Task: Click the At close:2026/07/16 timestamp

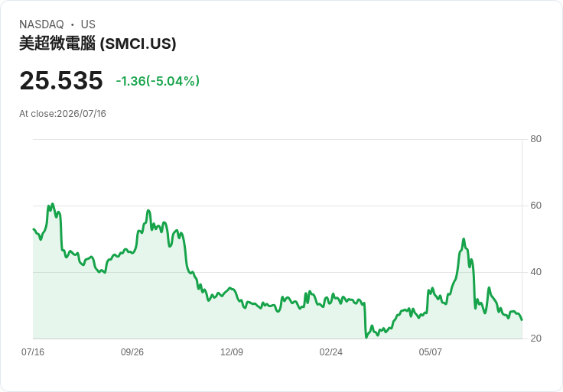Action: pos(63,114)
